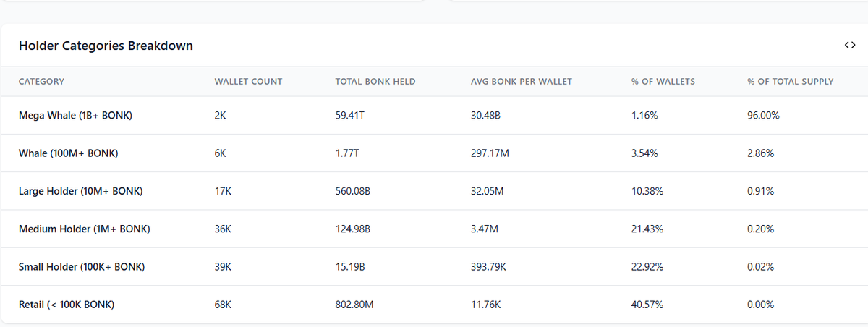Click Large Holder wallet count 17K
868x327 pixels.
(223, 191)
